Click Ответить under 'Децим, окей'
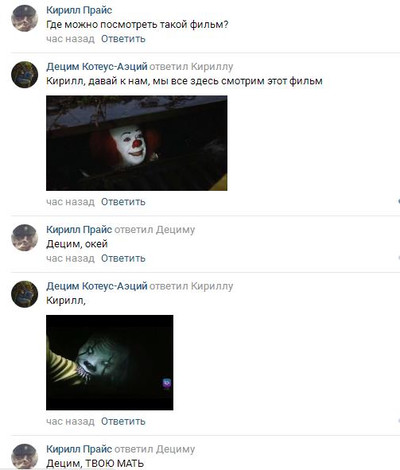 point(123,258)
